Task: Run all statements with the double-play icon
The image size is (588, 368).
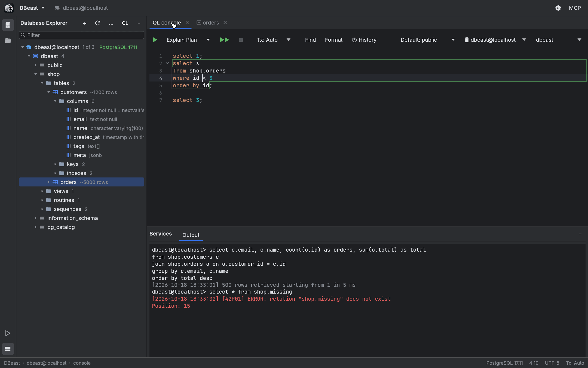Action: point(224,40)
